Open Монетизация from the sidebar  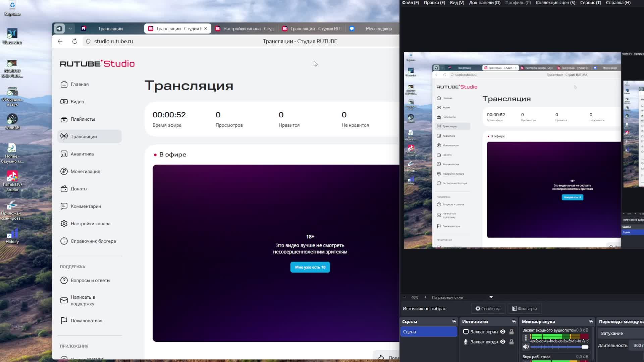64,171
